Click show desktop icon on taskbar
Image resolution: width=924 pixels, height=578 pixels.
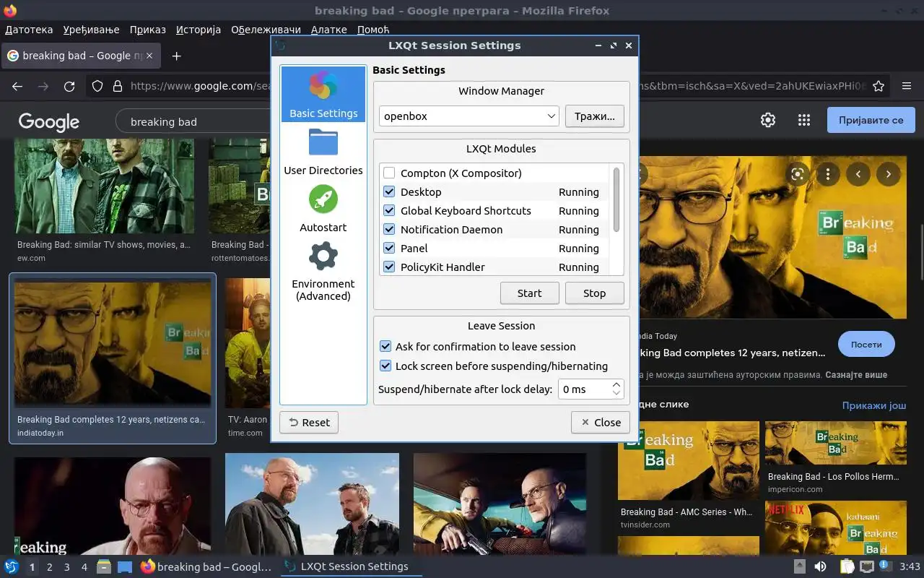124,566
